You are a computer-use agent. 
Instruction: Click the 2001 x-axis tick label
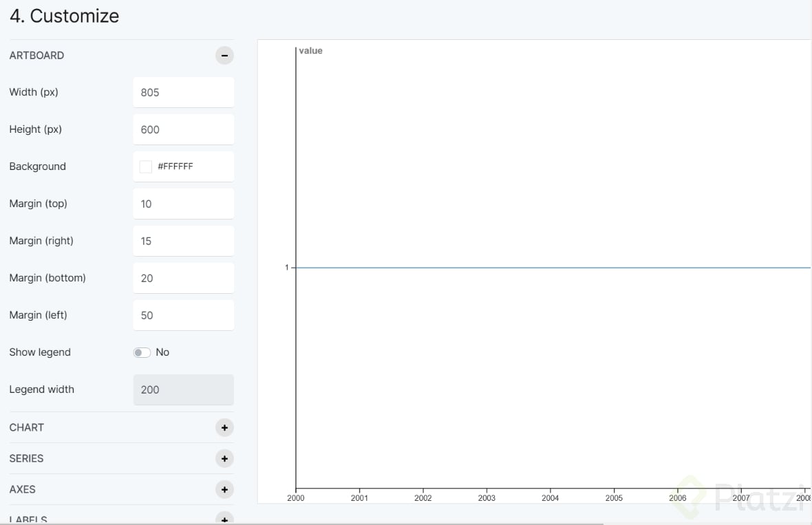point(359,498)
